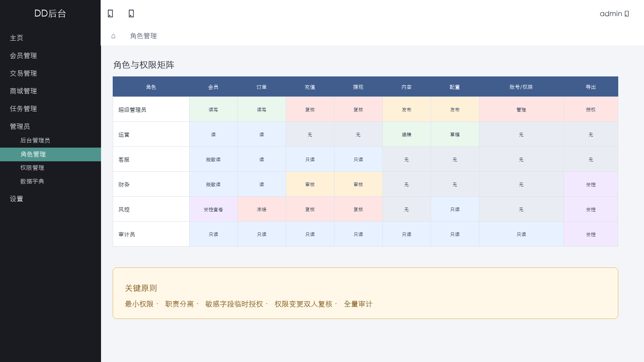644x362 pixels.
Task: Click 受控查看 cell in 风控 row
Action: pos(213,209)
